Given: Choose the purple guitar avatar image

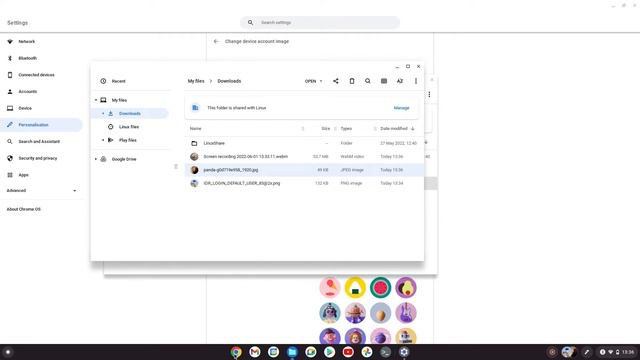Looking at the screenshot, I should pos(406,313).
